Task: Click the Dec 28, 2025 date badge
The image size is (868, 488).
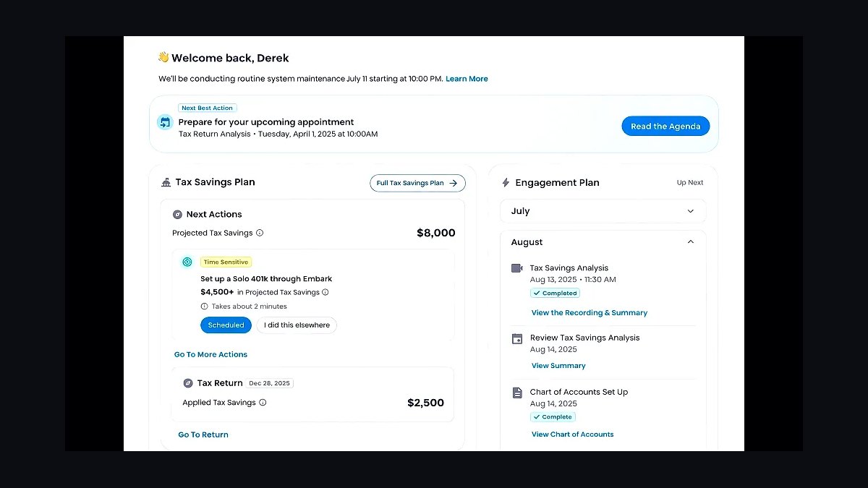Action: (269, 383)
